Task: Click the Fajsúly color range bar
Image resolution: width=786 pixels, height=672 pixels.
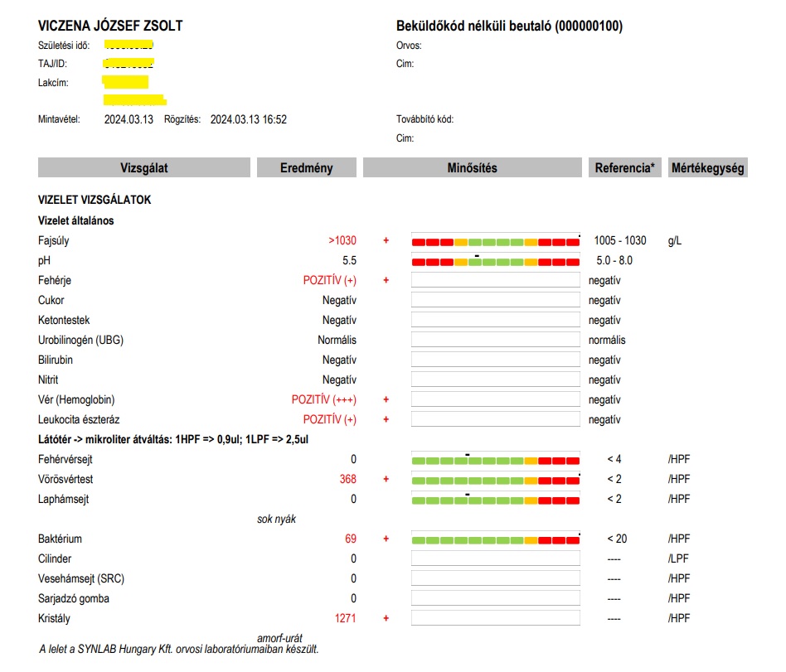Action: 495,241
